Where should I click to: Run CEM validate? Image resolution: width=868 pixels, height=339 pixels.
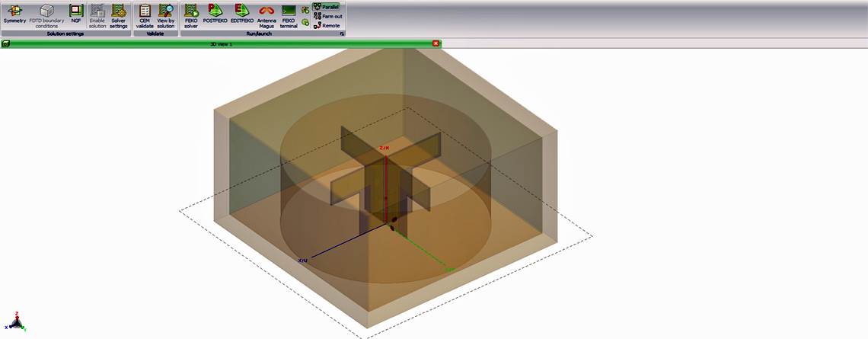(145, 15)
